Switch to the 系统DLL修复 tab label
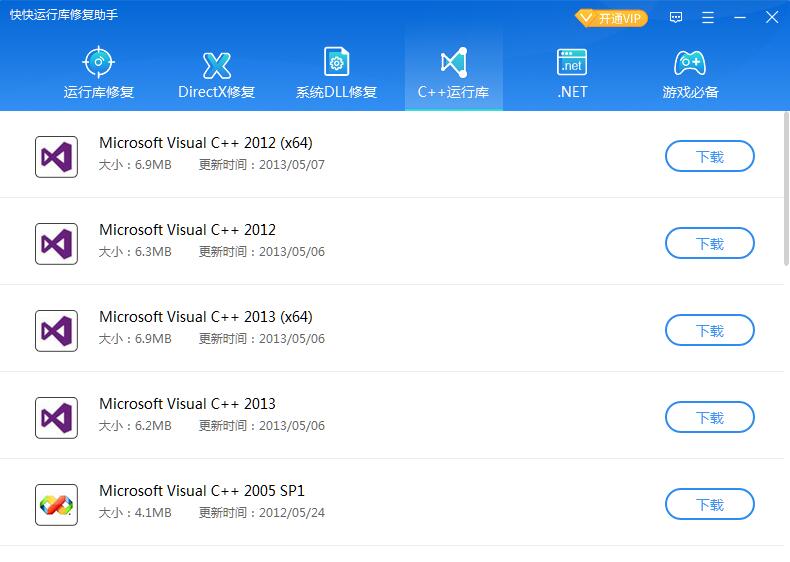 (337, 92)
